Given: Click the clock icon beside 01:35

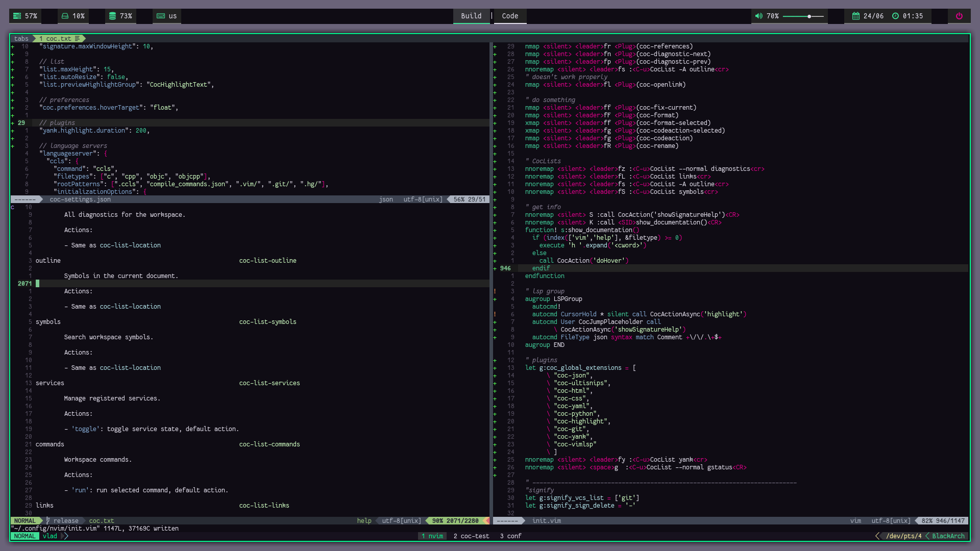Looking at the screenshot, I should tap(895, 16).
